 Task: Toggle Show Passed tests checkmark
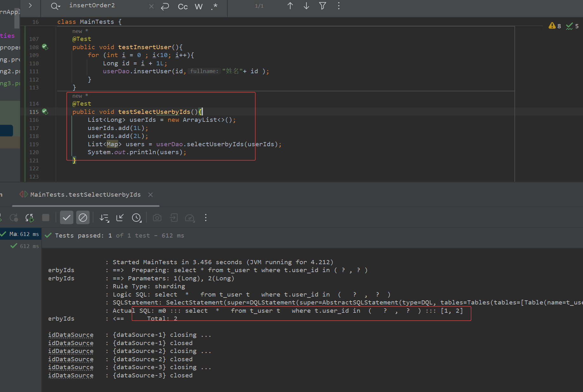67,218
